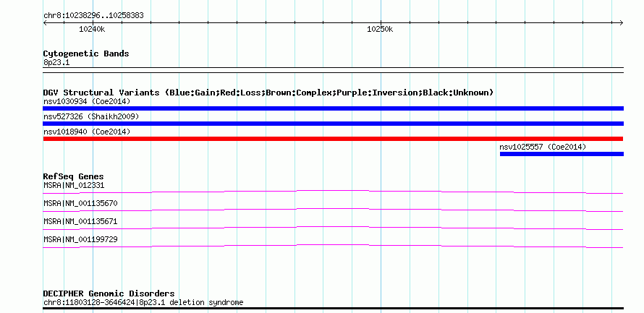Screen dimensions: 644x313
Task: Open transcript label MSRA|NM_012331
Action: coord(74,186)
